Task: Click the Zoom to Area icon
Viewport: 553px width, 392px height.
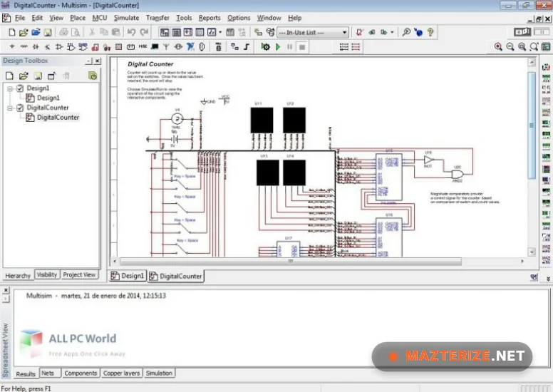Action: click(x=522, y=47)
